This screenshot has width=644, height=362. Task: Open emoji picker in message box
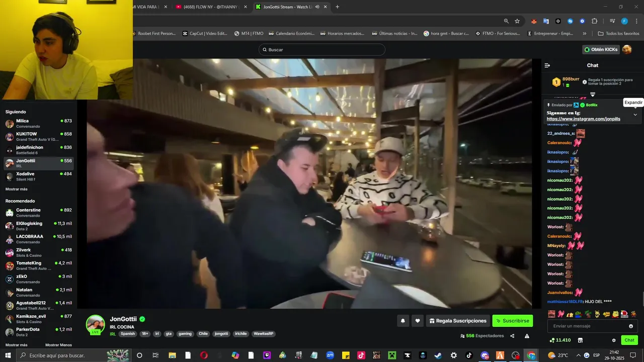tap(631, 326)
